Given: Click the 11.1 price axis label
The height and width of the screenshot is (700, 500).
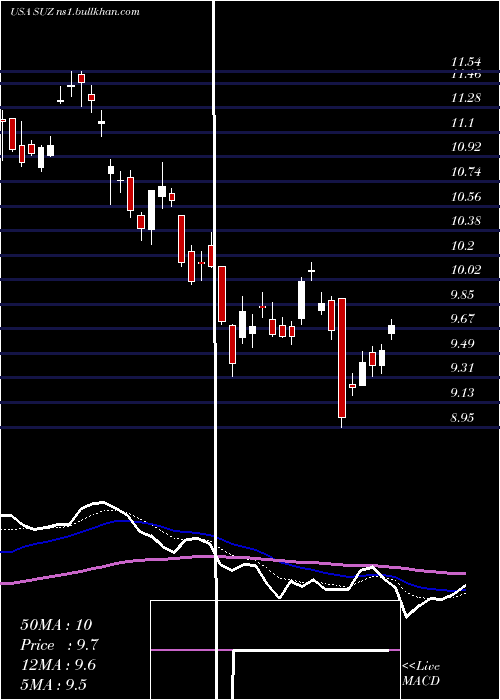Looking at the screenshot, I should click(462, 123).
